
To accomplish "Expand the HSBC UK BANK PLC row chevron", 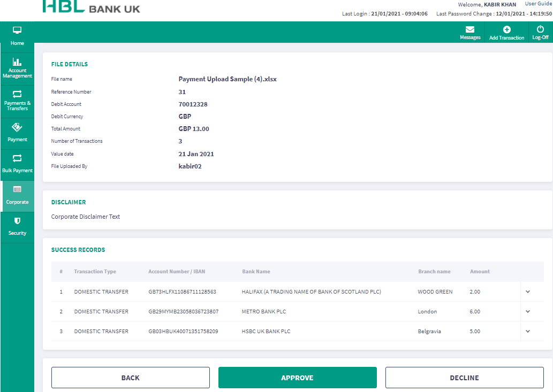I will [528, 331].
